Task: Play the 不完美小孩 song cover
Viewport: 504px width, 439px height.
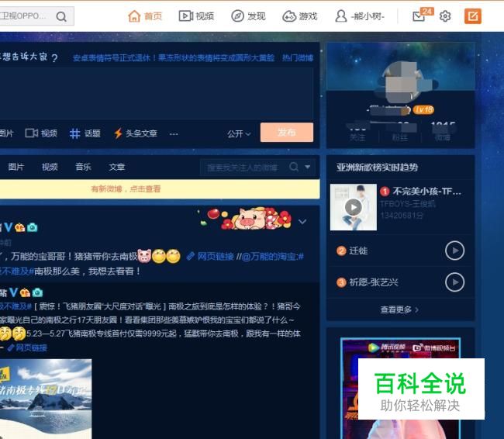Action: coord(354,207)
